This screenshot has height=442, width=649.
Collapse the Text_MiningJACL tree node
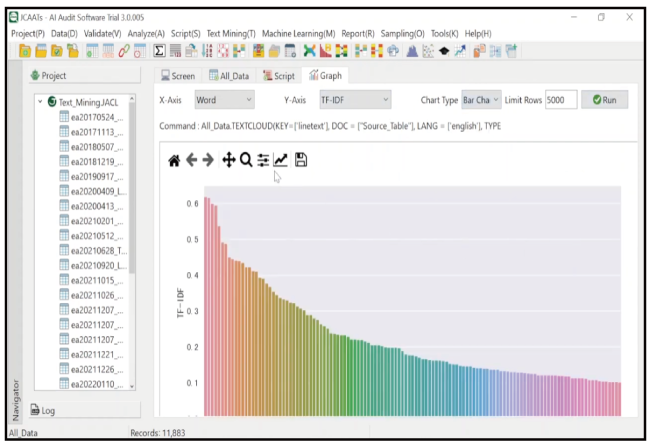point(39,102)
